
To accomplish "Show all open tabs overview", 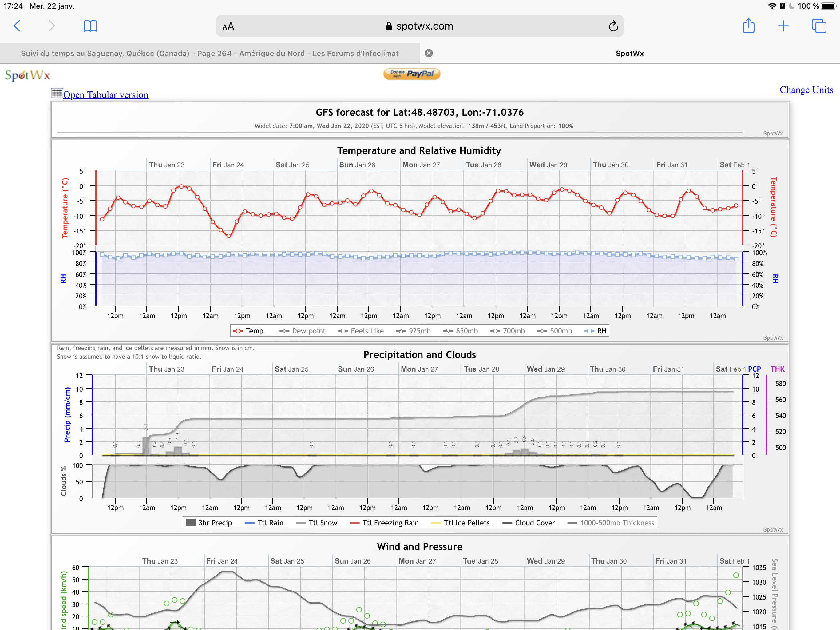I will coord(819,26).
